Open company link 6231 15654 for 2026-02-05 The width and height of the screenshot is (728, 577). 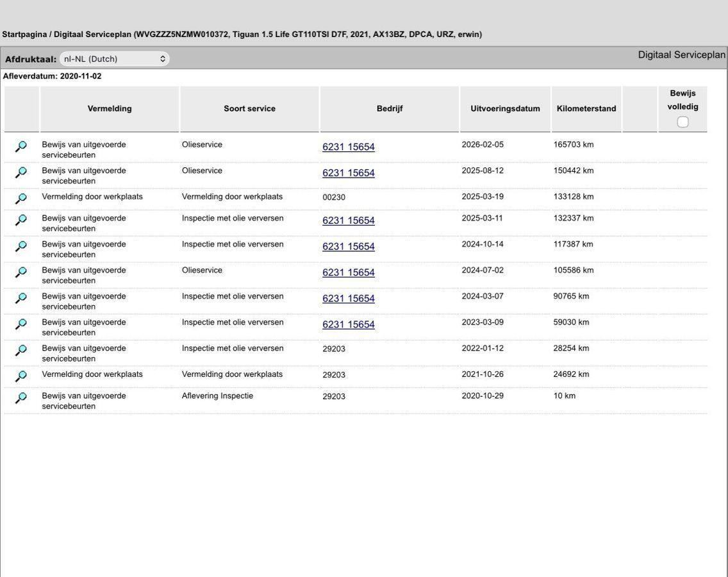click(348, 147)
